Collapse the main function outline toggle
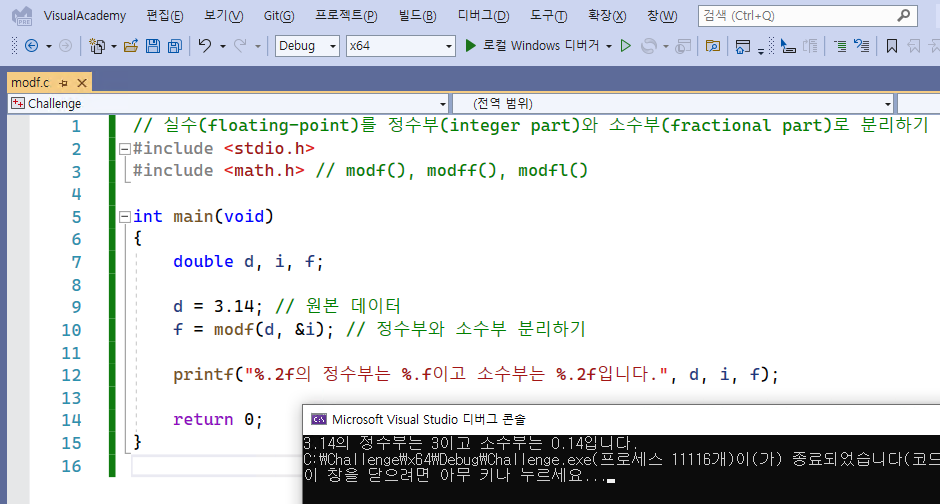940x504 pixels. (x=125, y=216)
